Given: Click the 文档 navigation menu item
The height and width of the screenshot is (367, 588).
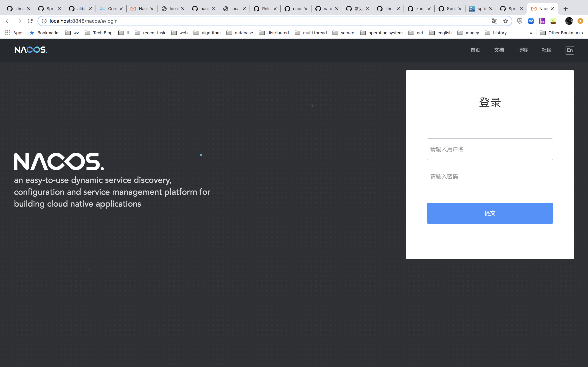Looking at the screenshot, I should [499, 50].
